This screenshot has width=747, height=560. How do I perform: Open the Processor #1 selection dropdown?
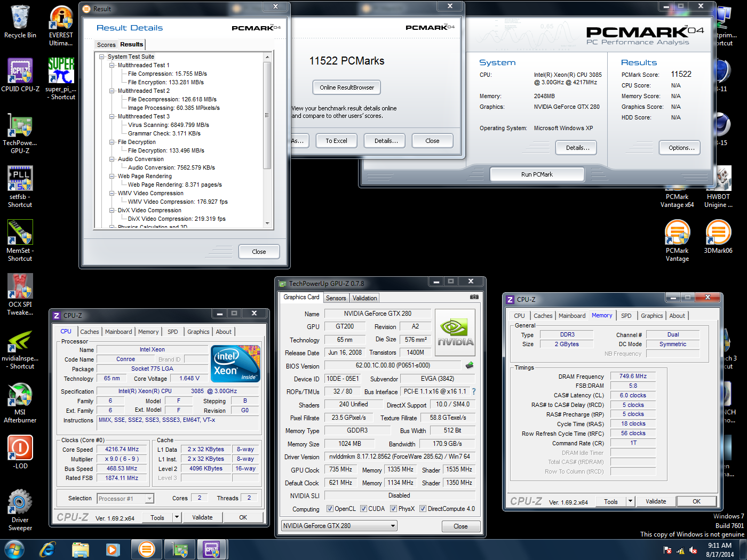[149, 499]
